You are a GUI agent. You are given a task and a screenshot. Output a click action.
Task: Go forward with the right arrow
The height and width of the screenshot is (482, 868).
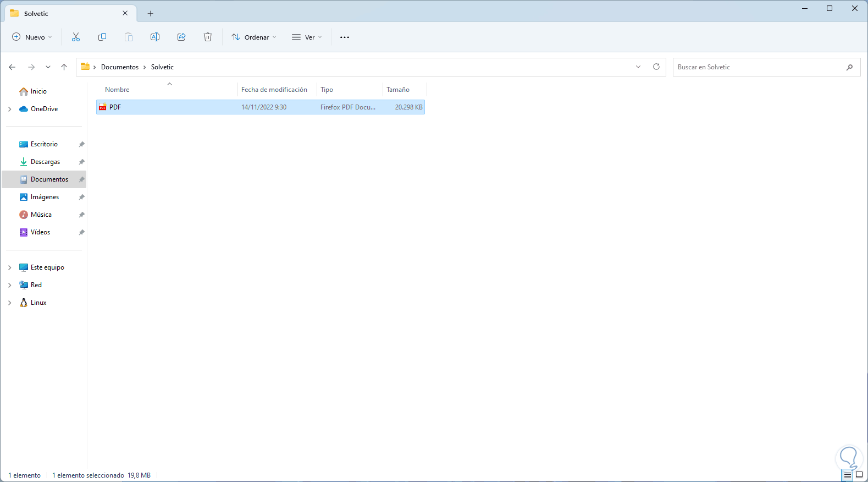pos(31,67)
